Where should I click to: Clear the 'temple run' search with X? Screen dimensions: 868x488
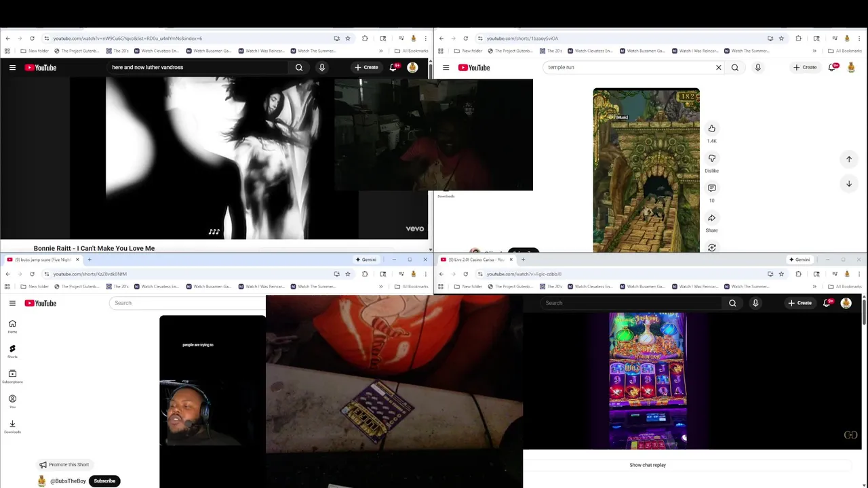tap(719, 67)
